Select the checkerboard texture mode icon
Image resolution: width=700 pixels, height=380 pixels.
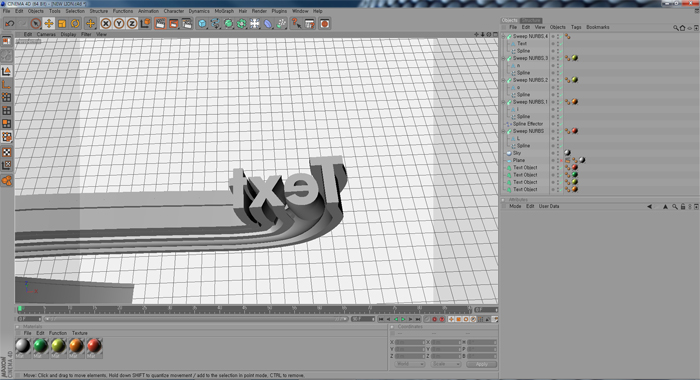[x=6, y=152]
